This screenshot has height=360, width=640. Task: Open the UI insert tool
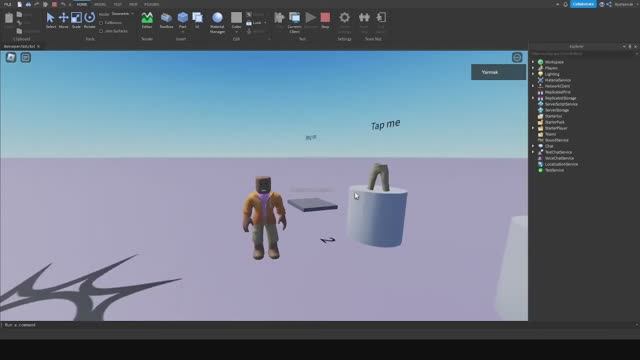point(198,20)
